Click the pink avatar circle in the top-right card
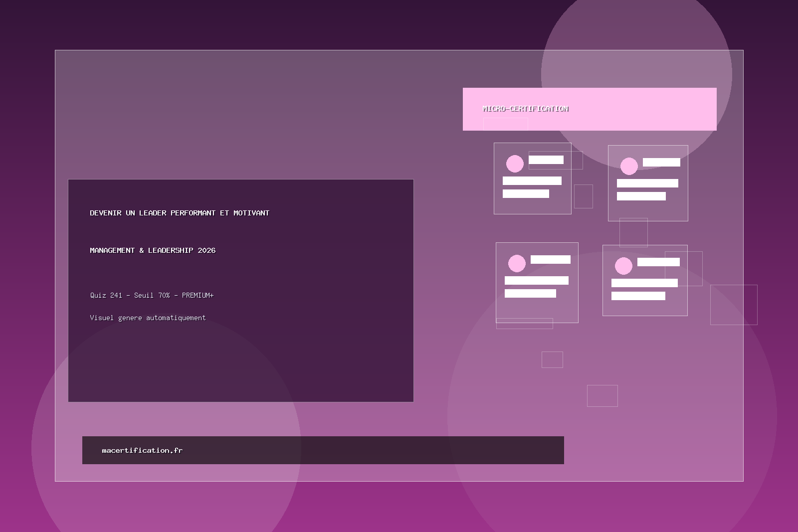The image size is (798, 532). [x=629, y=166]
